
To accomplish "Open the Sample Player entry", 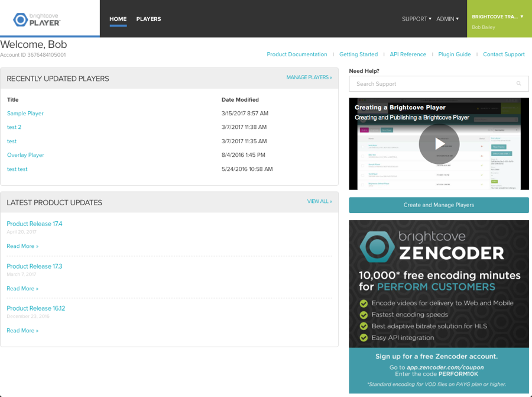I will [25, 114].
